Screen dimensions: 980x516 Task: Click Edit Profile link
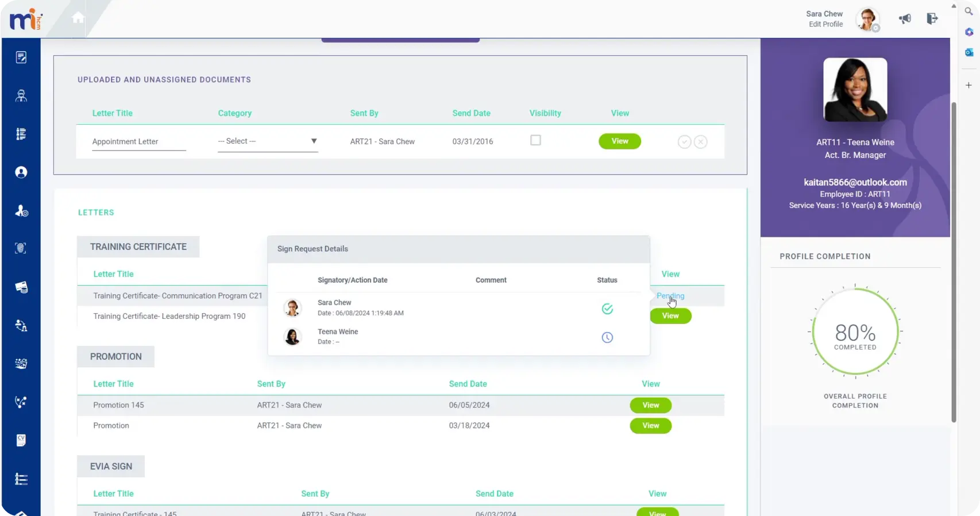825,24
